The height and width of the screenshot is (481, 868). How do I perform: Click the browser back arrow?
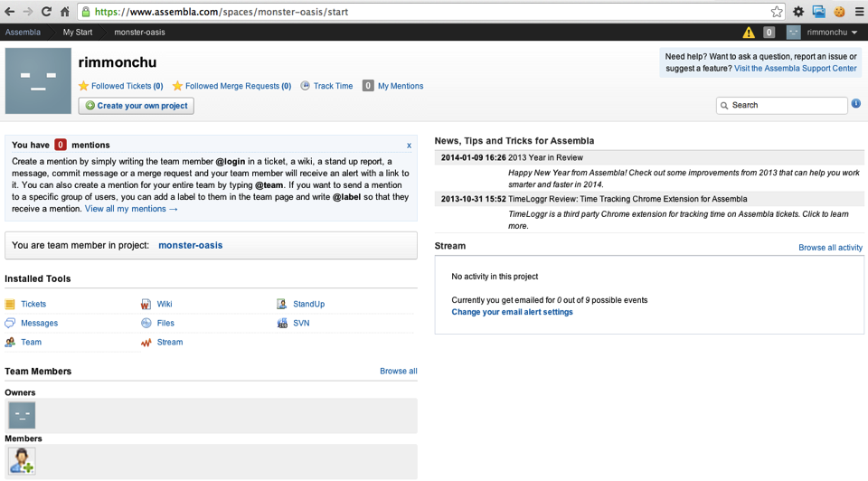[9, 12]
